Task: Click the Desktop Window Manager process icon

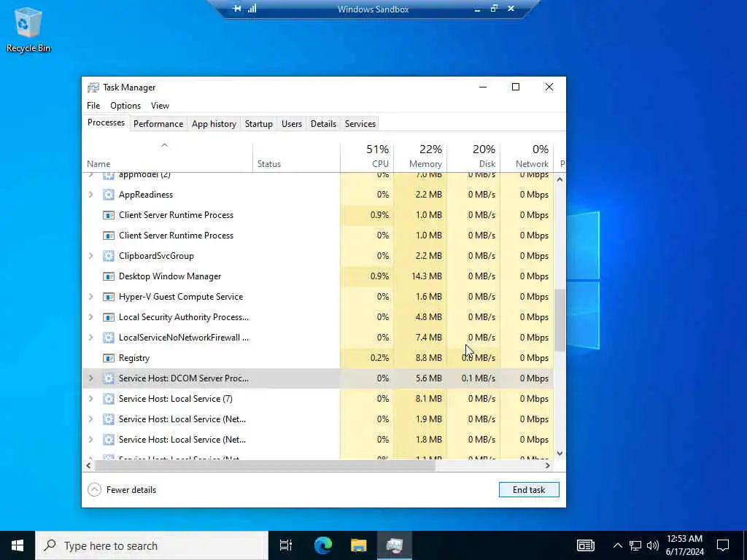Action: (x=109, y=276)
